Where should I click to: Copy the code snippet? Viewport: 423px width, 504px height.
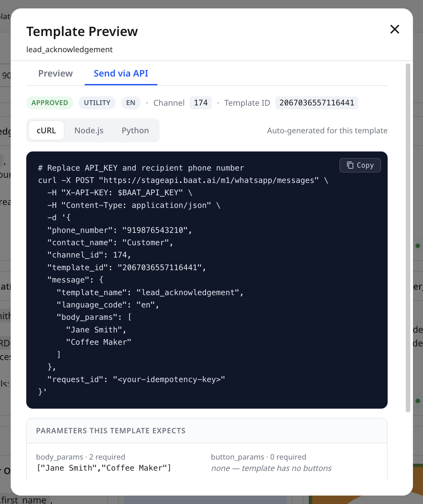[360, 165]
